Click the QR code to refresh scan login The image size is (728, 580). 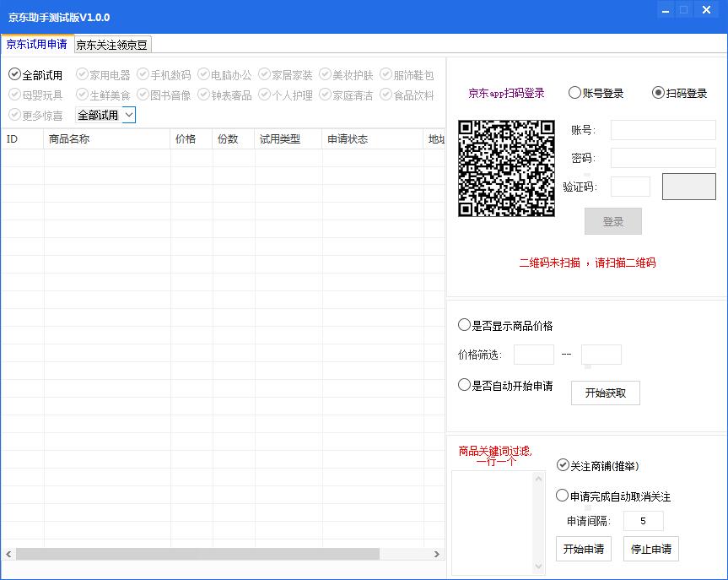coord(505,168)
